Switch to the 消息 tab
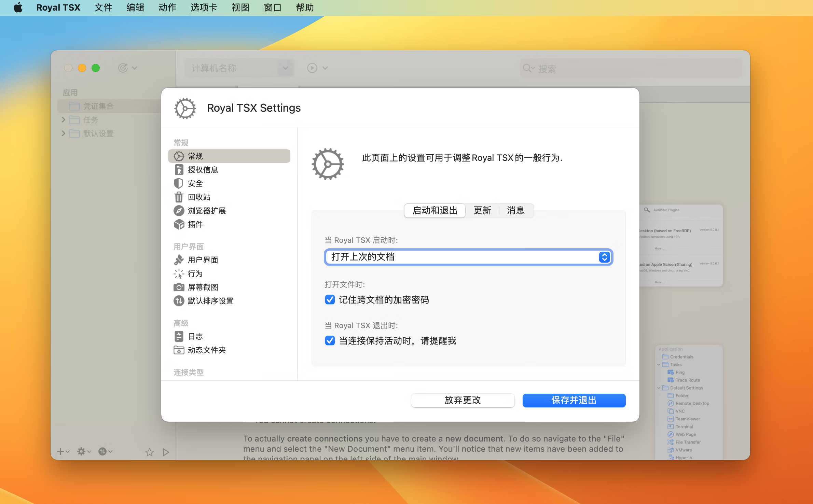The width and height of the screenshot is (813, 504). click(515, 210)
